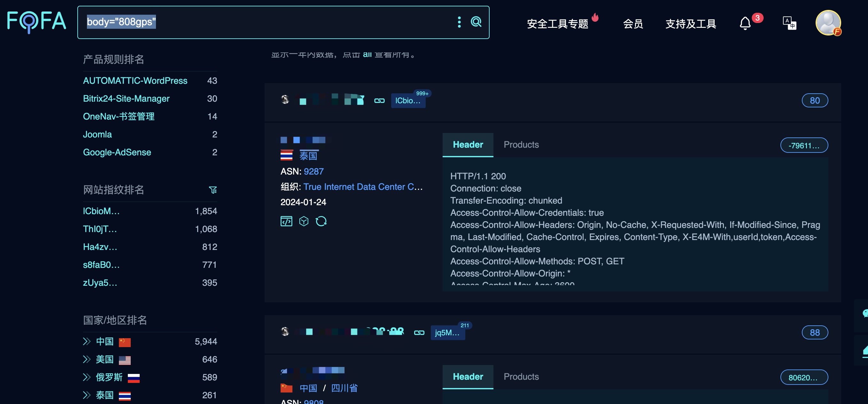
Task: Open the 安全工具专题 menu
Action: click(x=558, y=24)
